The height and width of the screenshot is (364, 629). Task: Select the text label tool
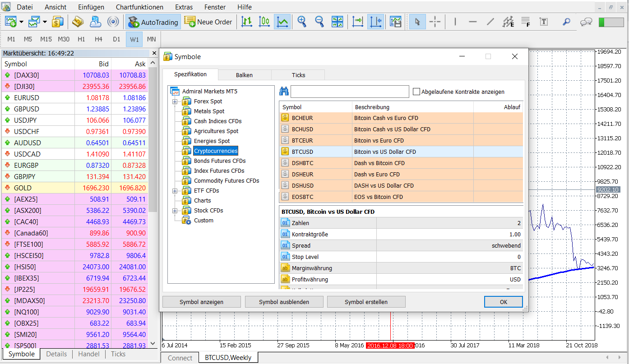[x=544, y=22]
